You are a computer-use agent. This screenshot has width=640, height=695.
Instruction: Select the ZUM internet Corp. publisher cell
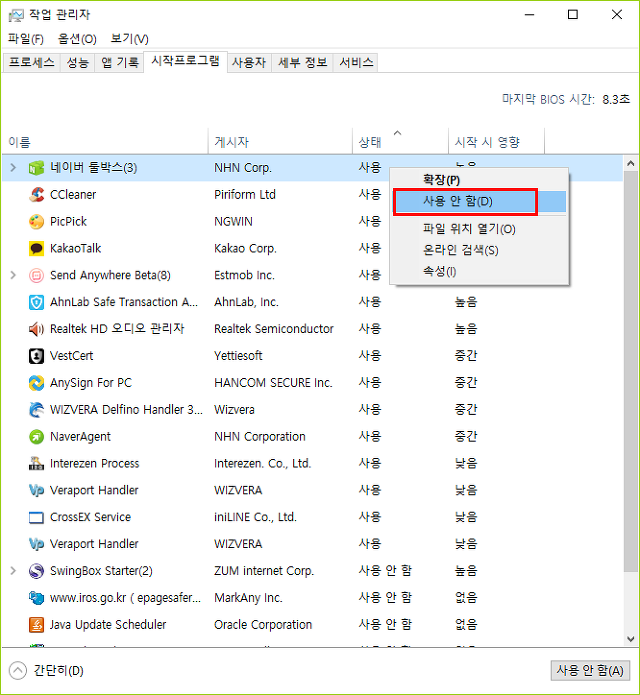(264, 571)
